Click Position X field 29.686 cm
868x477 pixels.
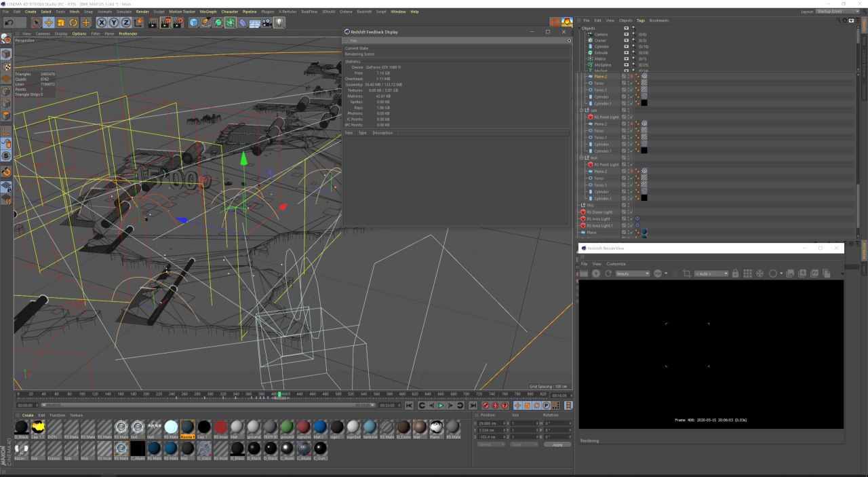(x=492, y=423)
